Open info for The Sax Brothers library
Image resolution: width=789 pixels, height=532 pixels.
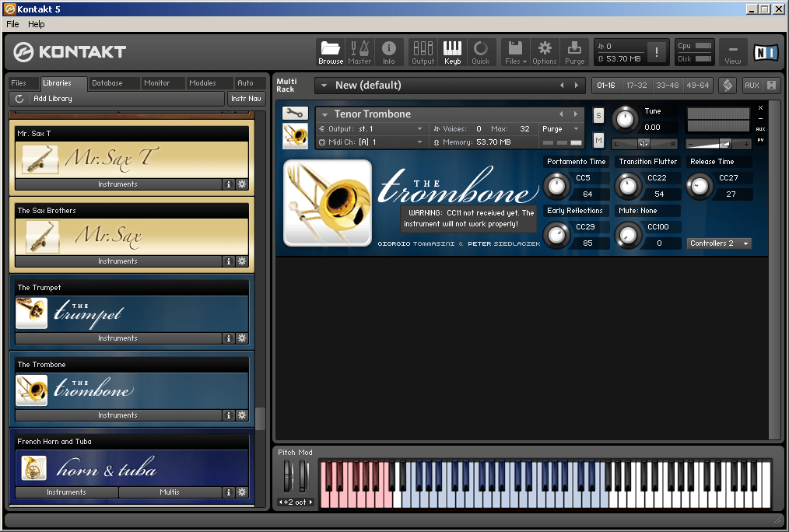[x=229, y=261]
